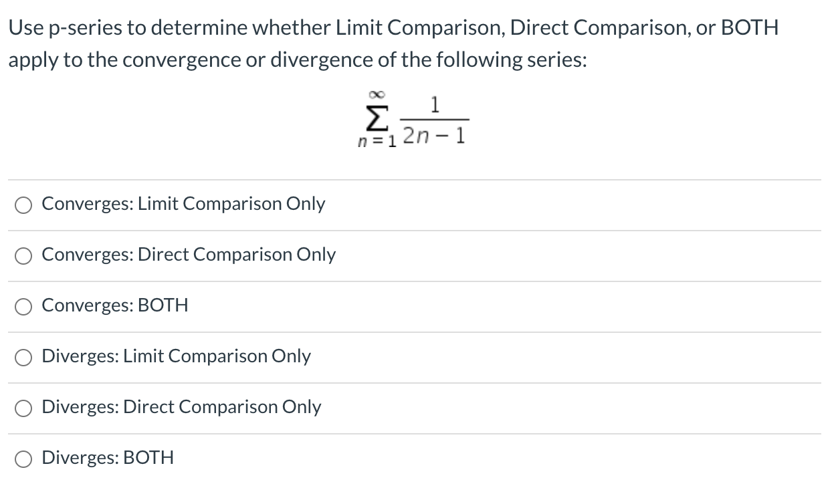Select the "Diverges: BOTH" radio button

(23, 459)
